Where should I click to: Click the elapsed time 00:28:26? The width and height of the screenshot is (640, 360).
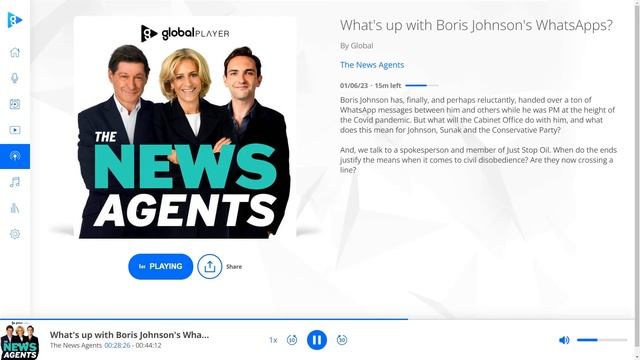point(117,345)
